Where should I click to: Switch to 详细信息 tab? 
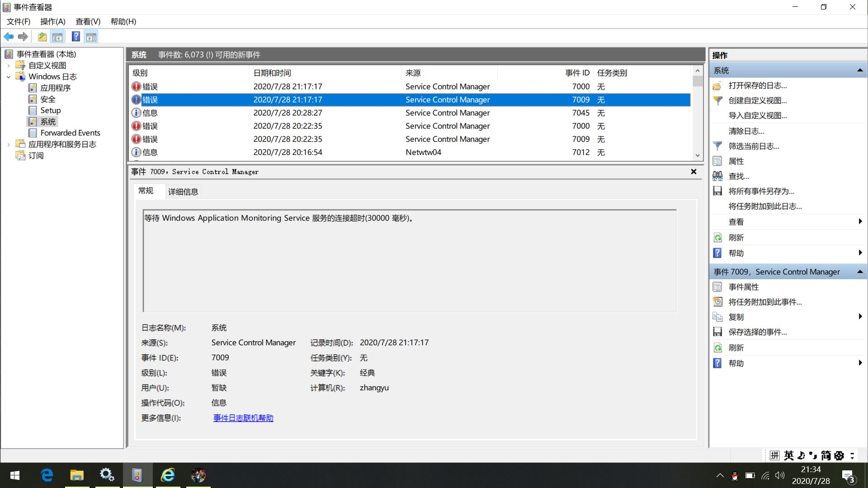tap(183, 192)
